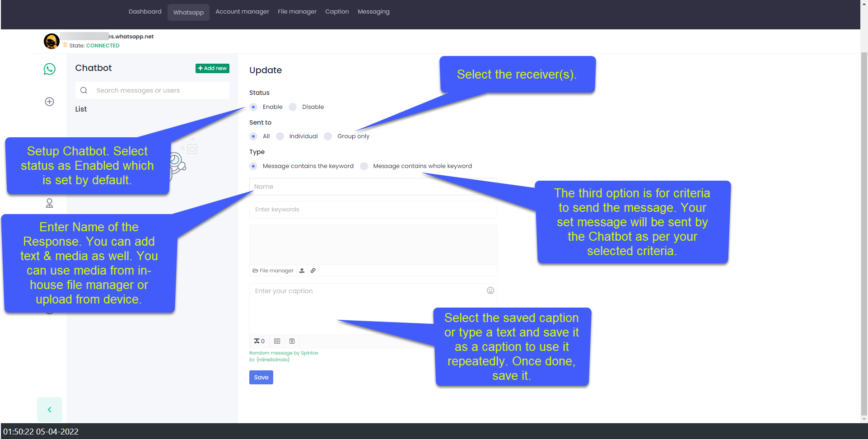Click the Name input field

373,187
